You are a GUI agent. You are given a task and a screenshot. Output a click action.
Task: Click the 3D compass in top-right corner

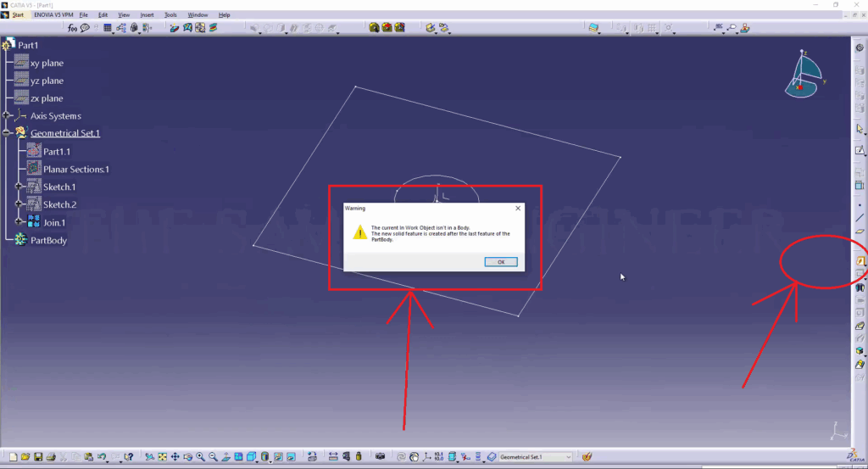[x=804, y=74]
